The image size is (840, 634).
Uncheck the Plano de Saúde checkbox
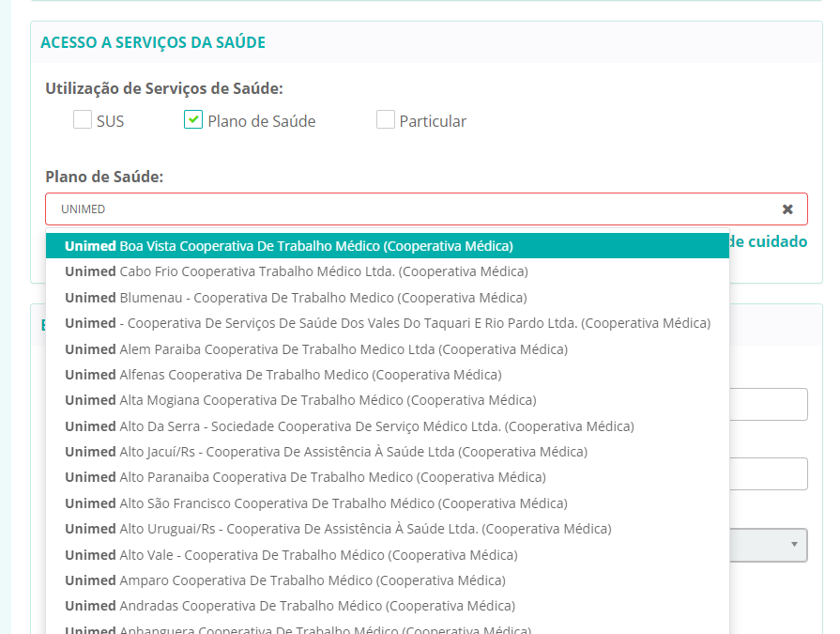pos(193,120)
